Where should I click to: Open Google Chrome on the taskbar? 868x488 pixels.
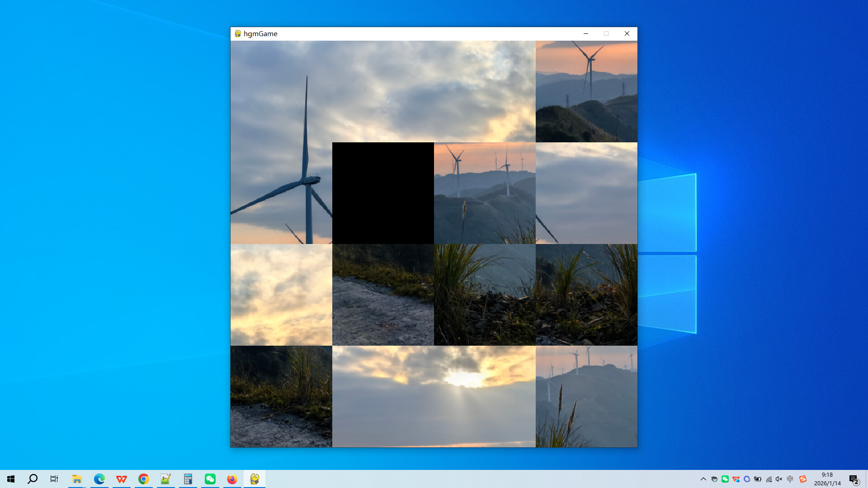(143, 479)
